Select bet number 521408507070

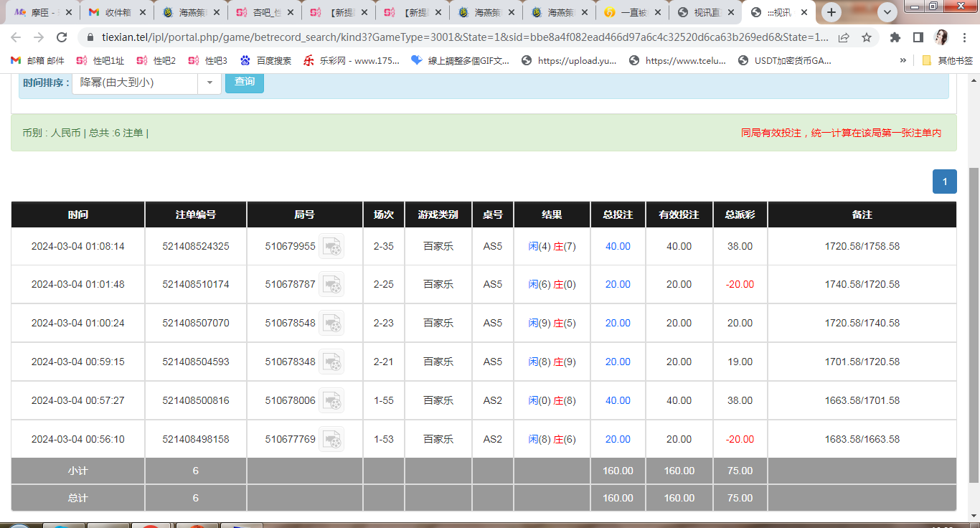pyautogui.click(x=196, y=323)
